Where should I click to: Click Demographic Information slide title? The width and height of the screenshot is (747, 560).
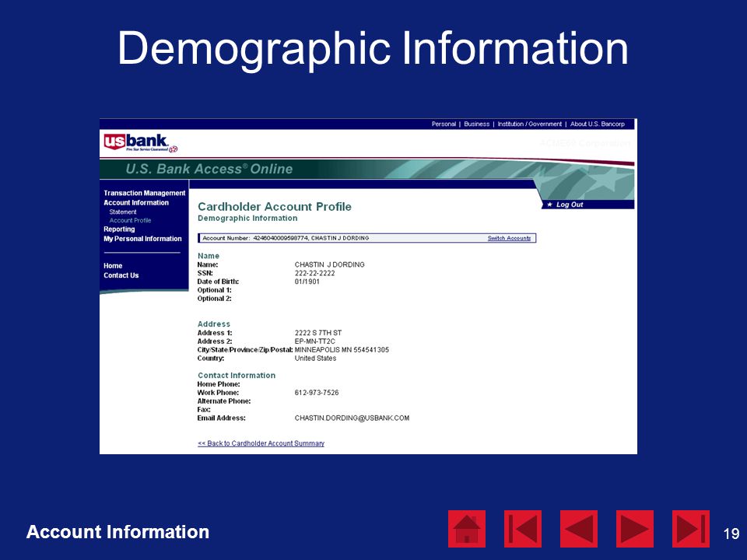point(373,49)
